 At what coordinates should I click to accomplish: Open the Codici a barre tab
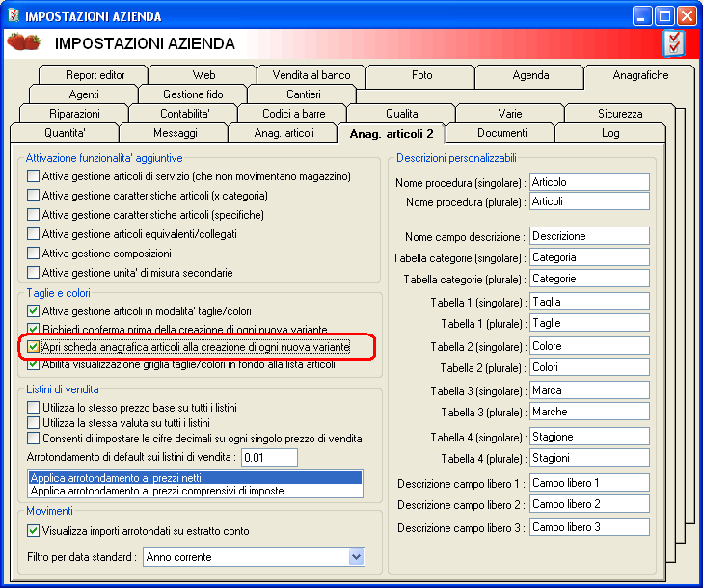point(293,114)
